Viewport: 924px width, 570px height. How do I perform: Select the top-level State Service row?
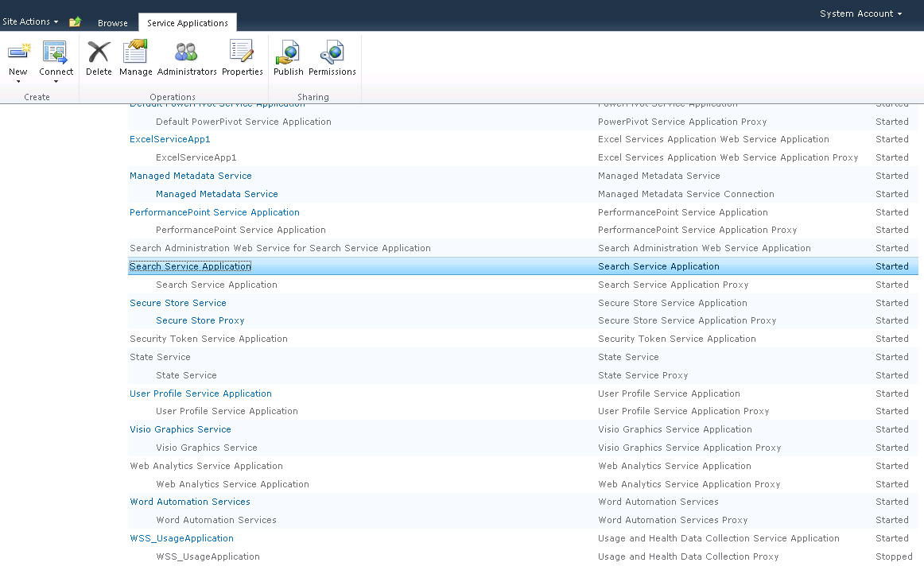pos(523,358)
